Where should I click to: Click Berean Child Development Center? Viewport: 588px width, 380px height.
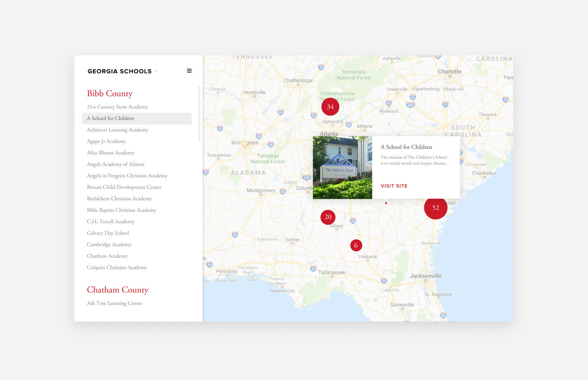(x=124, y=187)
